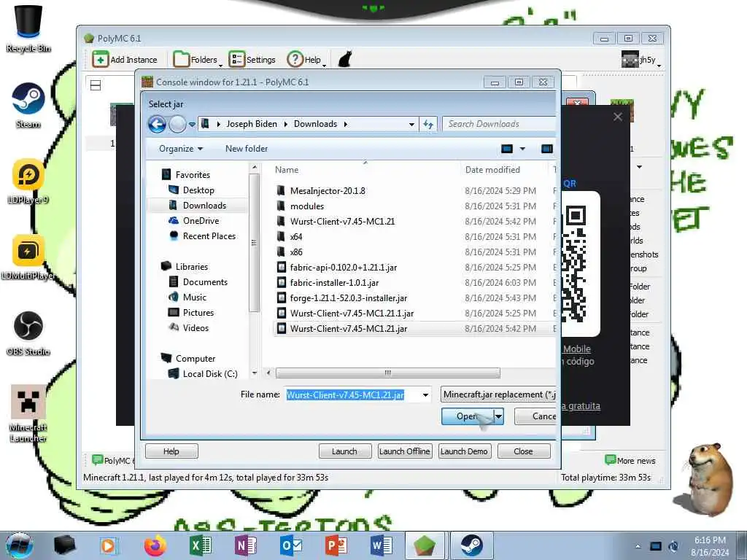This screenshot has height=560, width=747.
Task: Open the jh5y account dropdown
Action: 641,60
